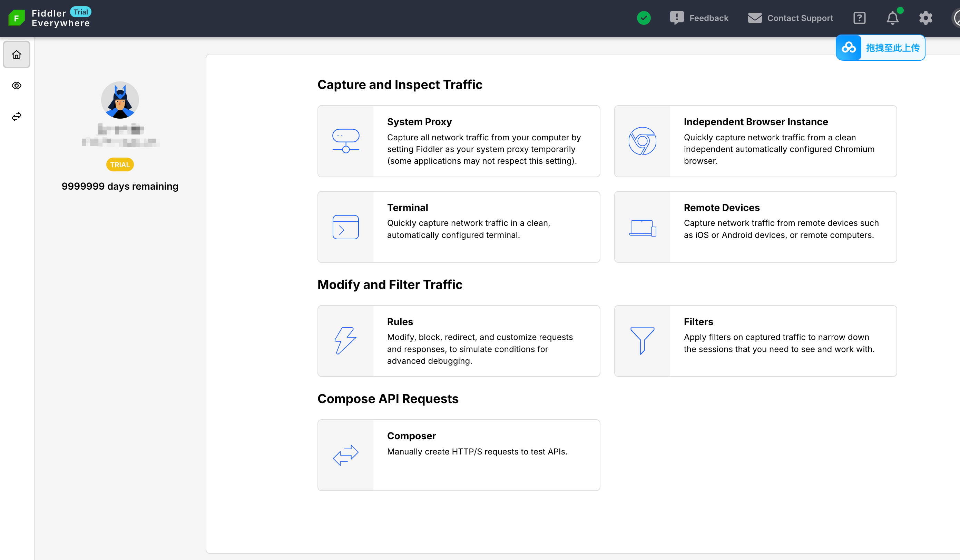
Task: Open the settings gear
Action: click(925, 18)
